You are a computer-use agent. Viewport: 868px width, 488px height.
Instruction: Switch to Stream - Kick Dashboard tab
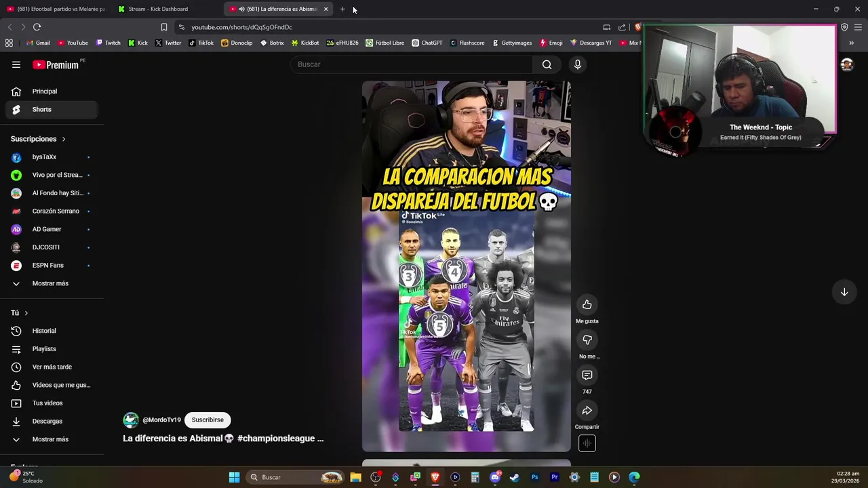click(x=167, y=9)
